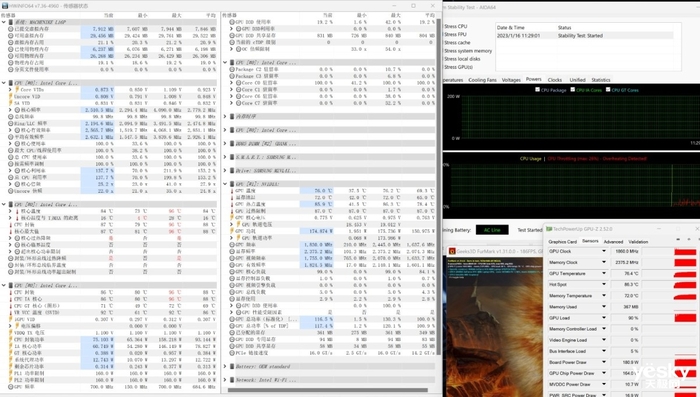The height and width of the screenshot is (397, 700).
Task: Click the PL1 power limit lightning icon
Action: coord(11,373)
